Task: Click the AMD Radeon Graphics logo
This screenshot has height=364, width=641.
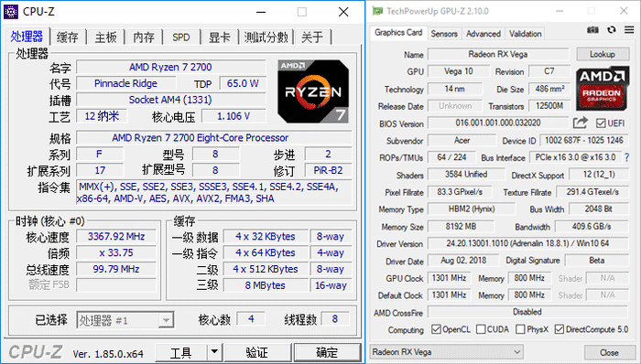Action: (x=602, y=89)
